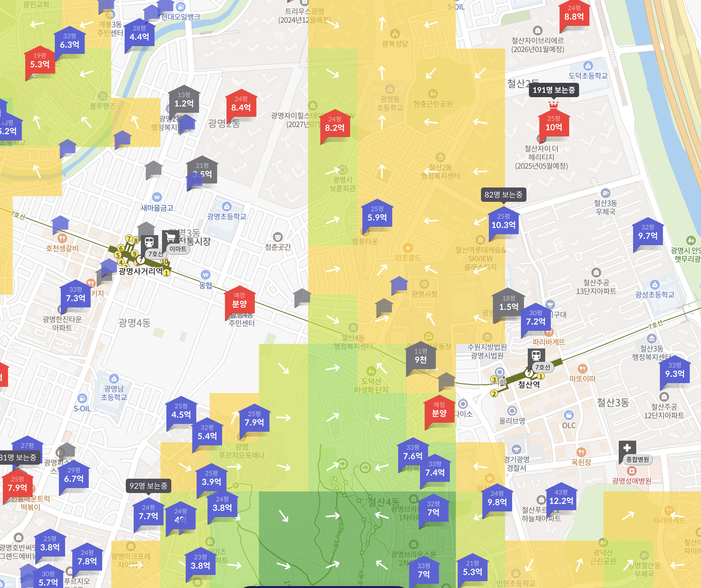Select the 9천 11평 gray marker
This screenshot has height=588, width=701.
click(421, 357)
